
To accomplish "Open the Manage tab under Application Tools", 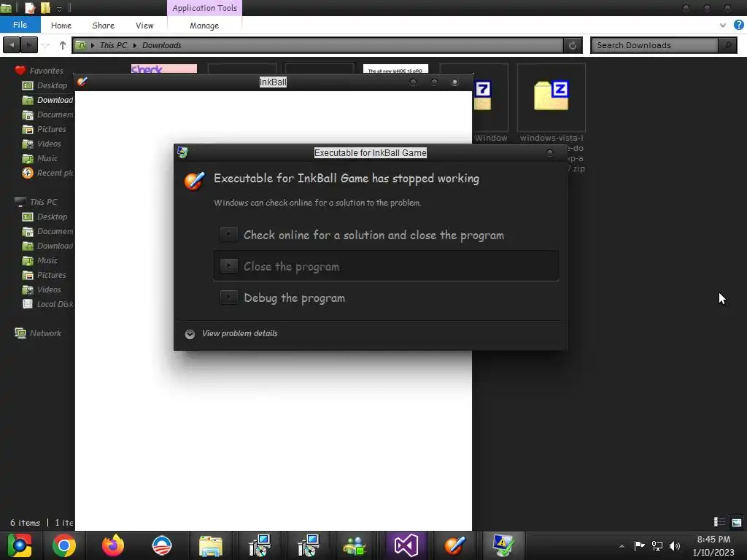I will tap(204, 26).
